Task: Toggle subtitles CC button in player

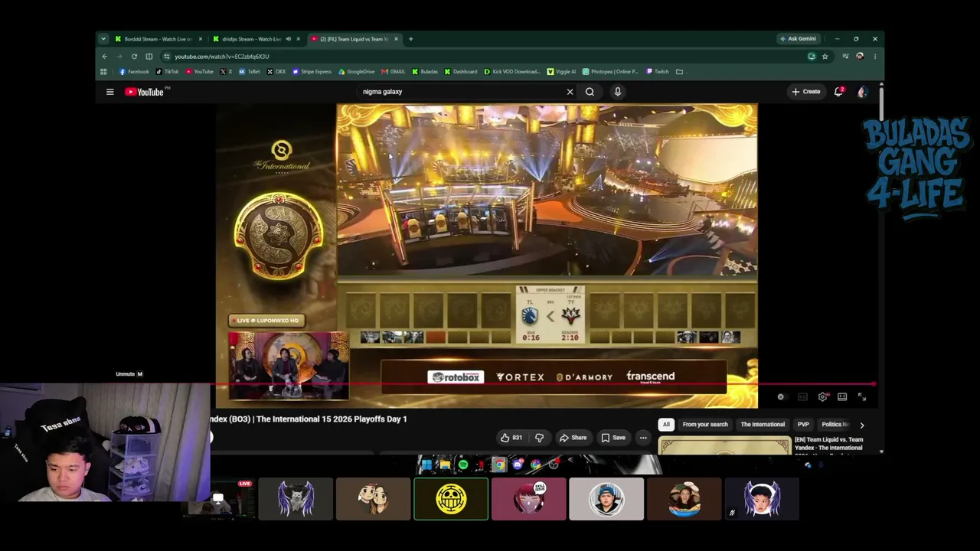Action: pyautogui.click(x=802, y=397)
